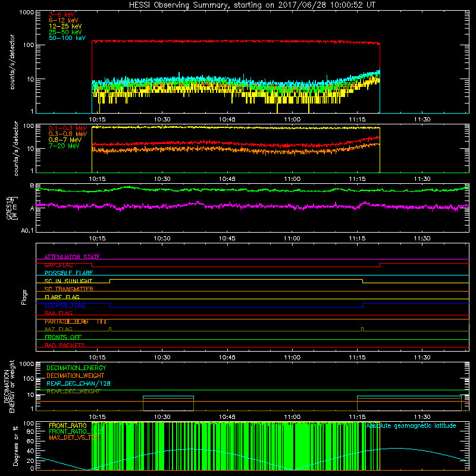Click the counts/s/detector label of the MeV panel
The image size is (476, 476).
[16, 148]
